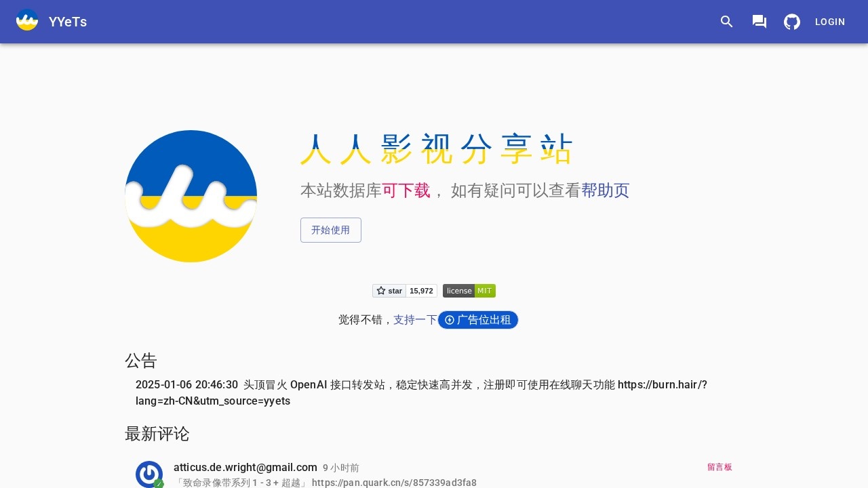Screen dimensions: 868x488
Task: Click the 广告位出租 blue pill button
Action: [478, 320]
